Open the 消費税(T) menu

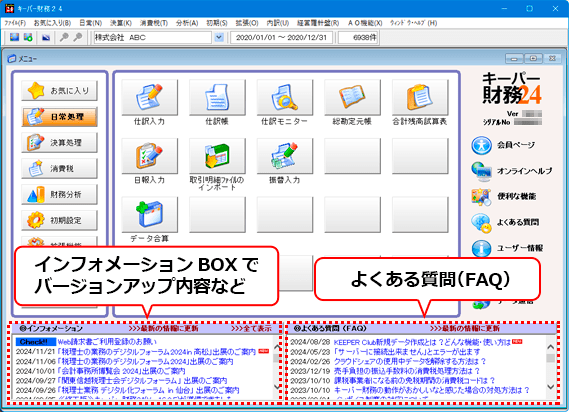[x=154, y=23]
